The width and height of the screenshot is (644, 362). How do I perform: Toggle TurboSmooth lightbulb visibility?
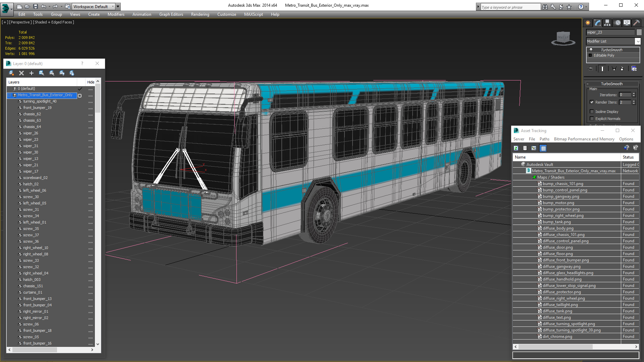[591, 50]
